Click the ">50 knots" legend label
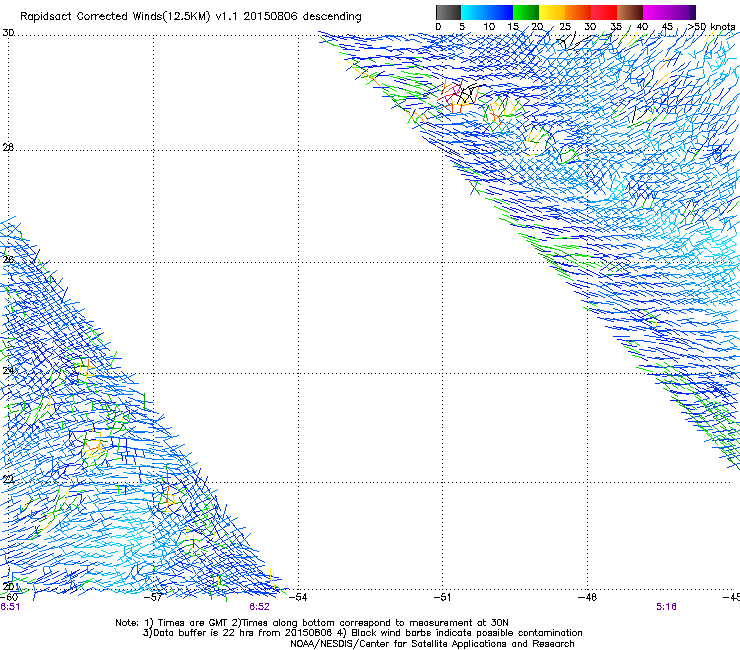This screenshot has height=650, width=740. [x=712, y=27]
